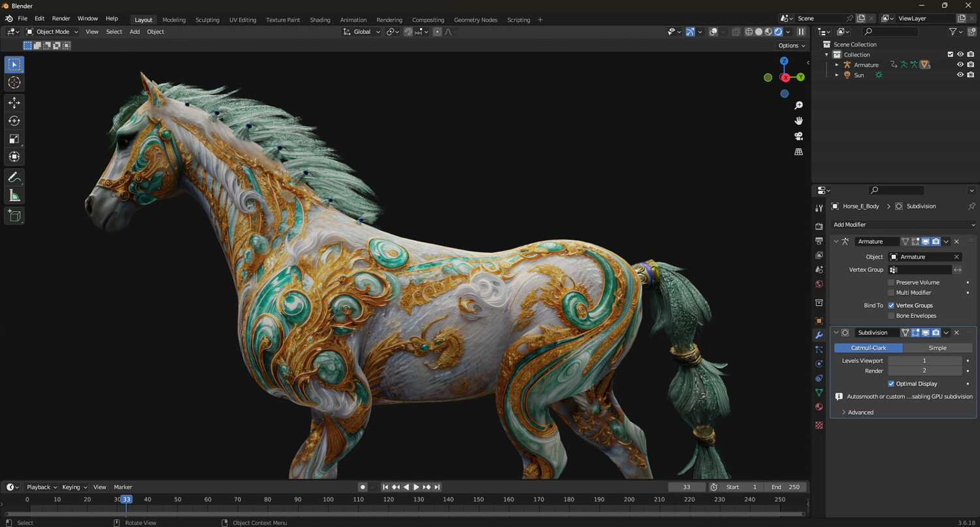This screenshot has height=527, width=980.
Task: Switch to the Sculpting workspace tab
Action: tap(207, 20)
